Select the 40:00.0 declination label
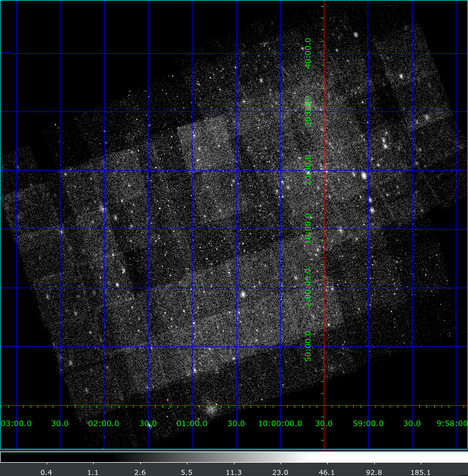This screenshot has height=476, width=468. (308, 53)
